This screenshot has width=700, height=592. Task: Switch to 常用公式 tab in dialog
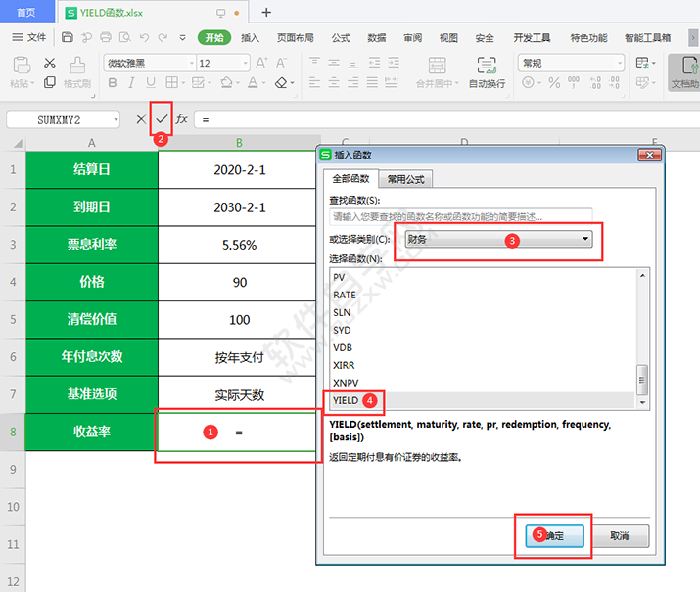coord(405,179)
